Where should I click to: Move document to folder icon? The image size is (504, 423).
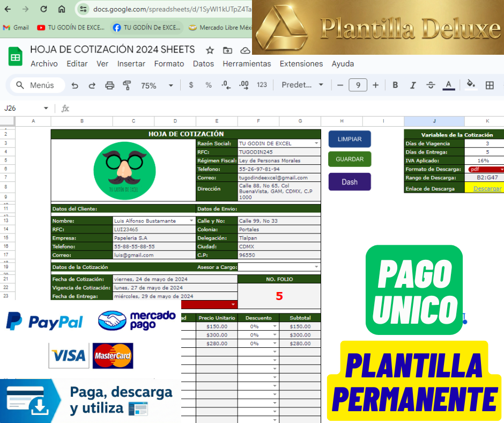point(227,50)
